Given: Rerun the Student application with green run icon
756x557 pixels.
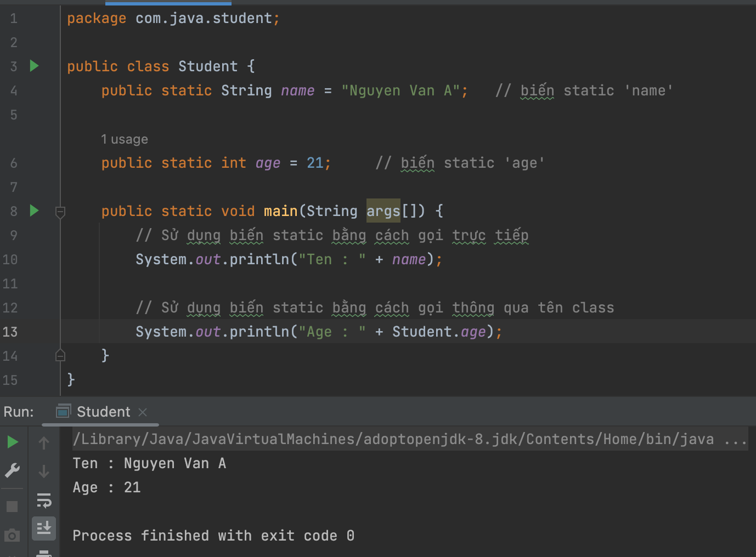Looking at the screenshot, I should [12, 442].
